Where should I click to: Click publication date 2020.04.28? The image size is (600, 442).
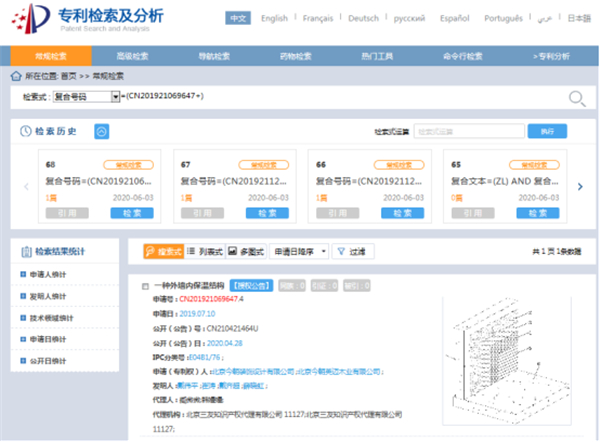(225, 343)
